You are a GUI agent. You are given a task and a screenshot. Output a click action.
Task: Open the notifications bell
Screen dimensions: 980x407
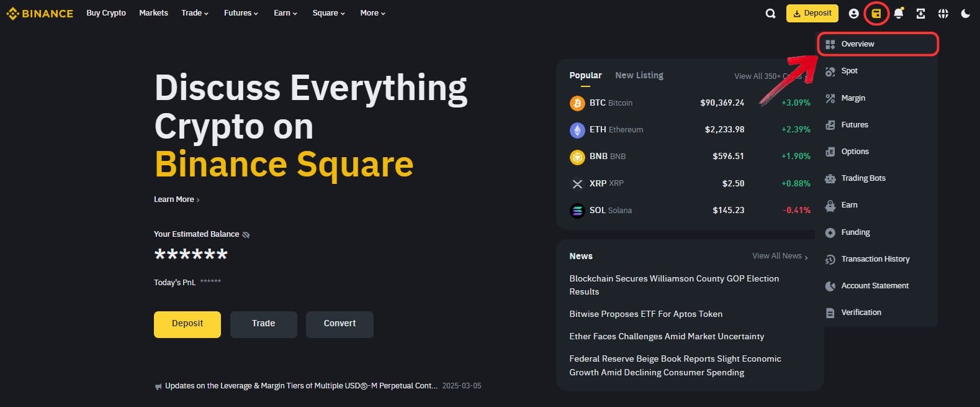[898, 13]
